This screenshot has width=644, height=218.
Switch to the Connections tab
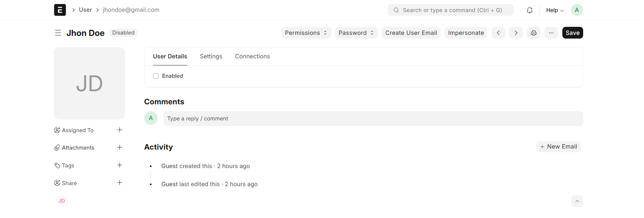point(252,56)
